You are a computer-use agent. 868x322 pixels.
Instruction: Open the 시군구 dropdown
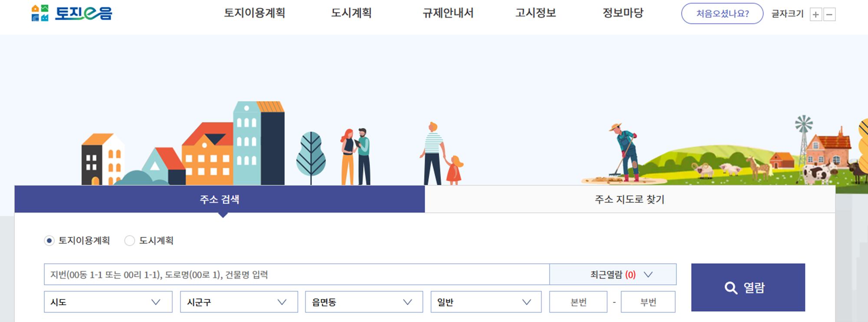pyautogui.click(x=239, y=302)
